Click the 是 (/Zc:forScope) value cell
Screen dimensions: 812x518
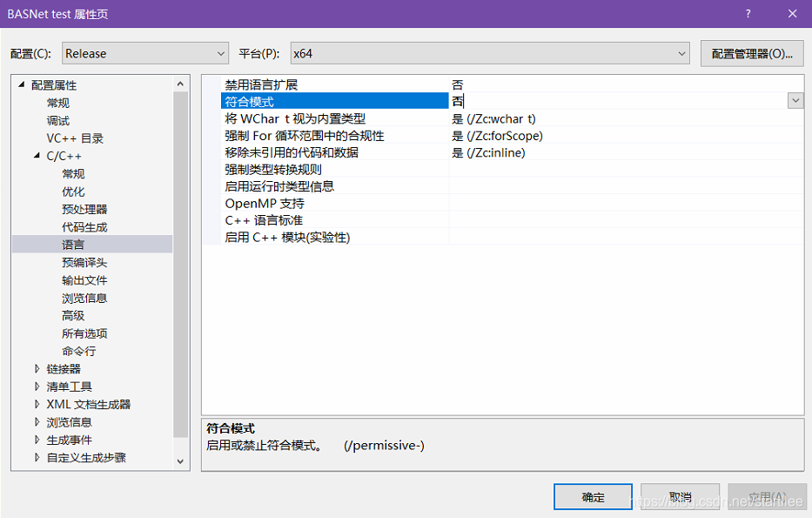pyautogui.click(x=497, y=136)
